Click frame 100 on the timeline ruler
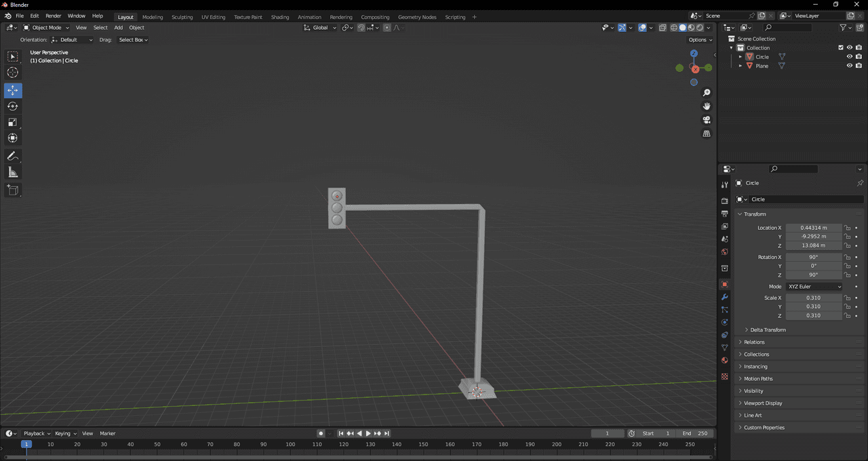This screenshot has height=461, width=868. point(290,444)
